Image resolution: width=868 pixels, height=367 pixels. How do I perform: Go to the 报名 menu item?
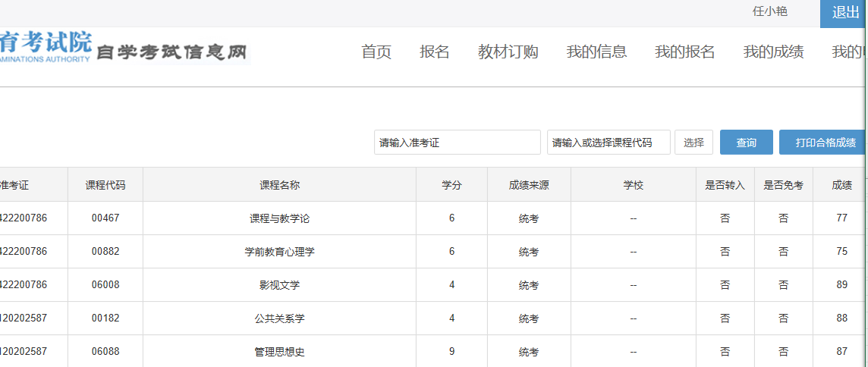[435, 52]
